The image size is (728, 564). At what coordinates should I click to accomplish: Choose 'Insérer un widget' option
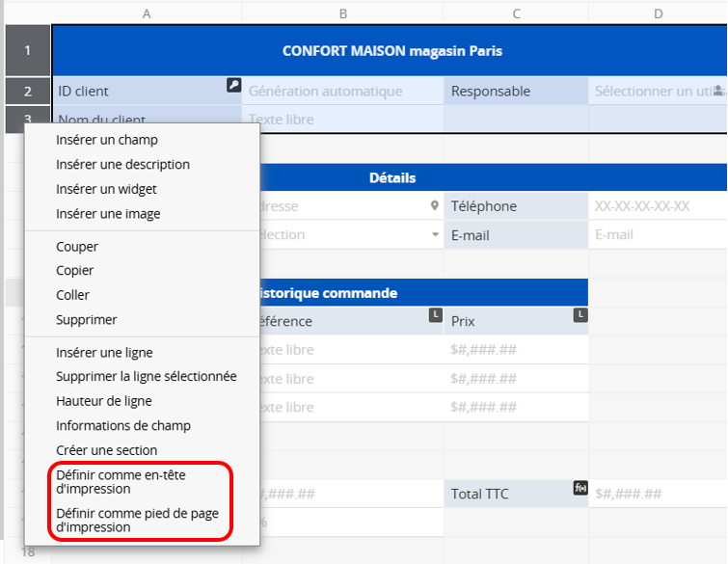[106, 189]
